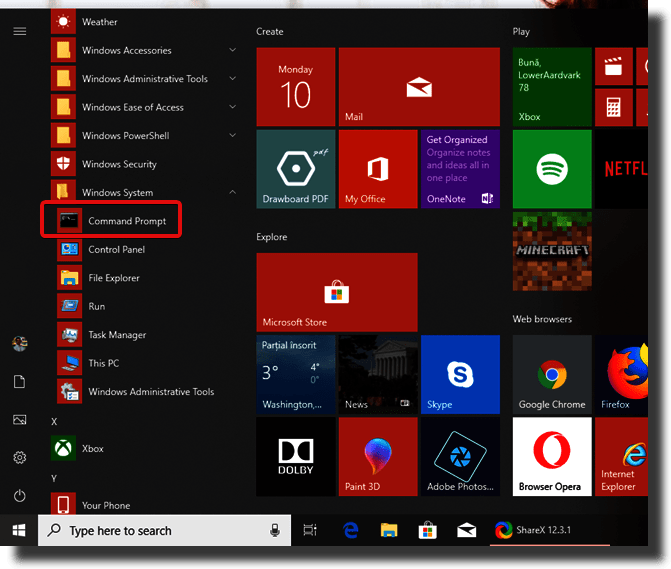Open Windows Security
This screenshot has width=671, height=569.
[x=143, y=164]
